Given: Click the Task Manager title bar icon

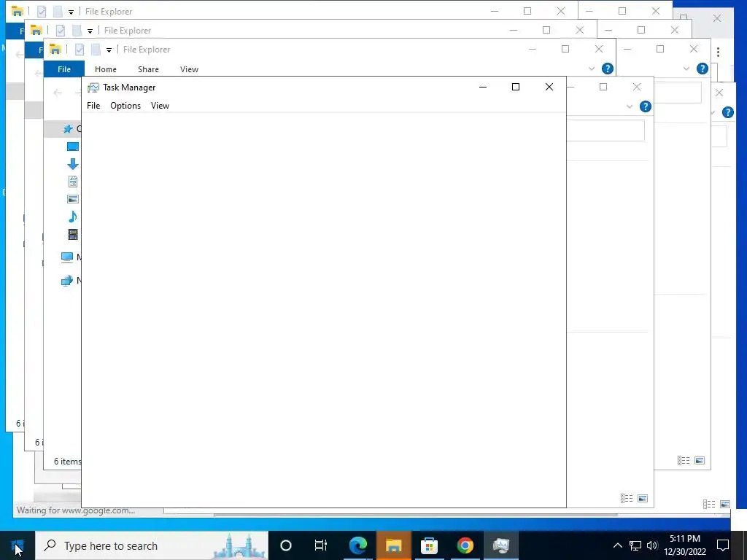Looking at the screenshot, I should [93, 87].
